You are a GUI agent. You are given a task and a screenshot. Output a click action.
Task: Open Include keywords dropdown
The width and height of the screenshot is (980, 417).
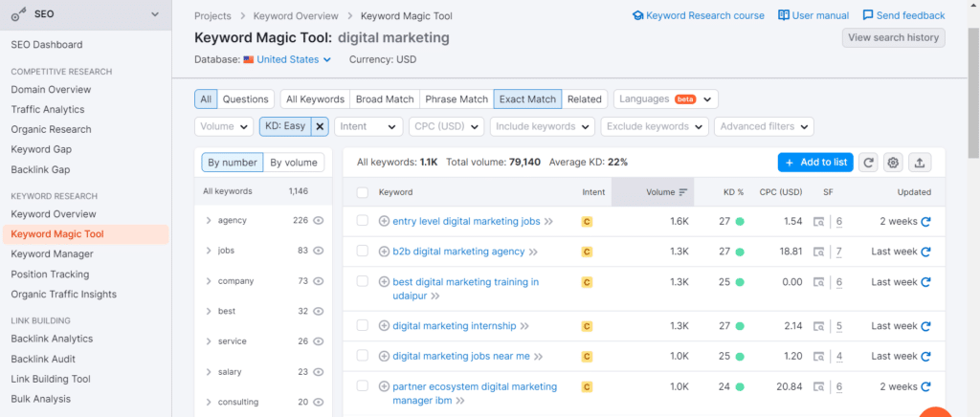point(543,126)
